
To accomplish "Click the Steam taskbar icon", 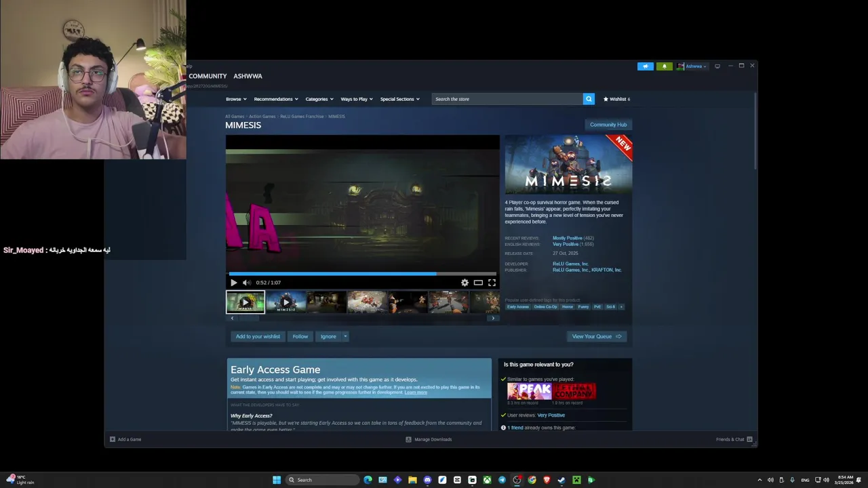I will point(561,480).
